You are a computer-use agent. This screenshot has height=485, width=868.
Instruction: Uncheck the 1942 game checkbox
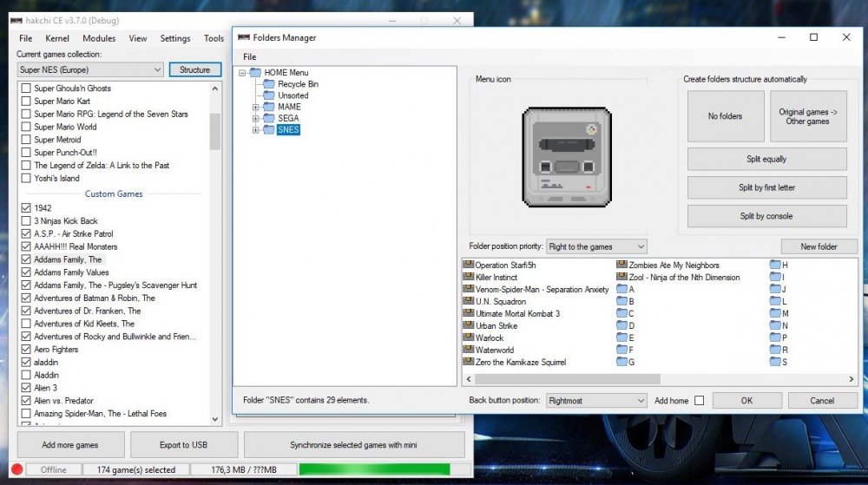tap(26, 208)
